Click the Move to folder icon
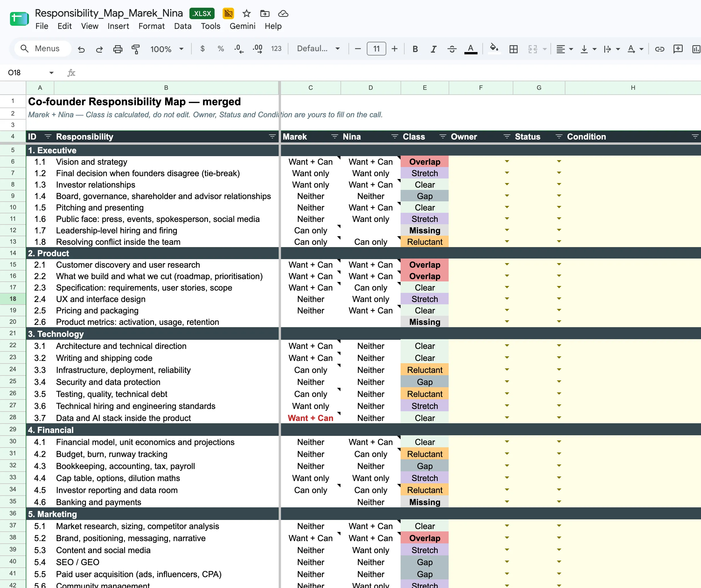 point(265,13)
